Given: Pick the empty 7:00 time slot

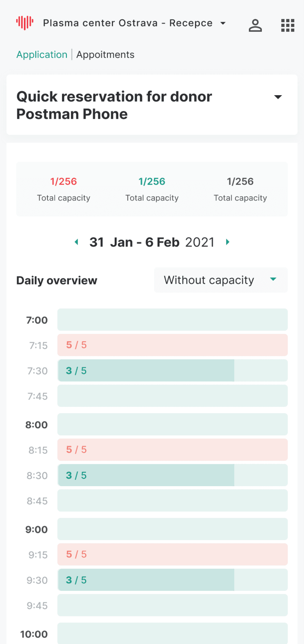Looking at the screenshot, I should pyautogui.click(x=172, y=320).
